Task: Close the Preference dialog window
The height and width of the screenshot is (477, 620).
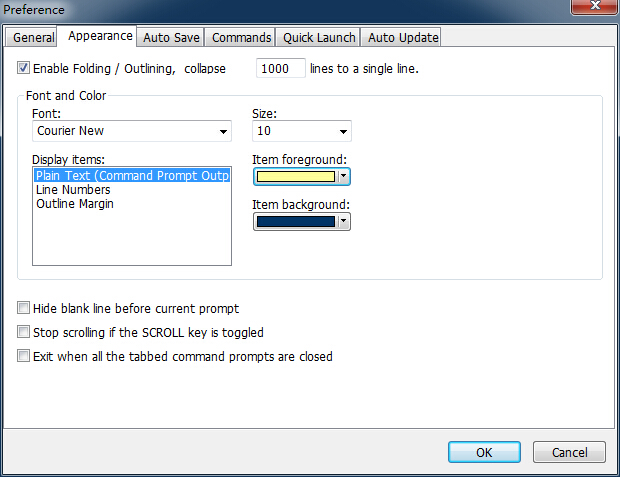Action: 594,9
